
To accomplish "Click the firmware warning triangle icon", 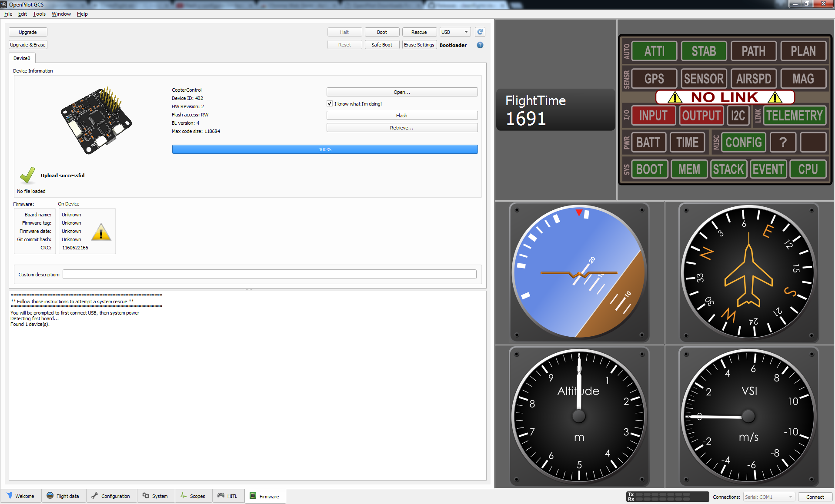I will [x=101, y=232].
